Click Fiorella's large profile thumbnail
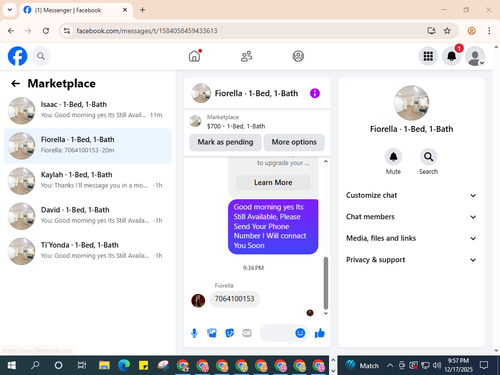This screenshot has height=375, width=500. (x=411, y=103)
